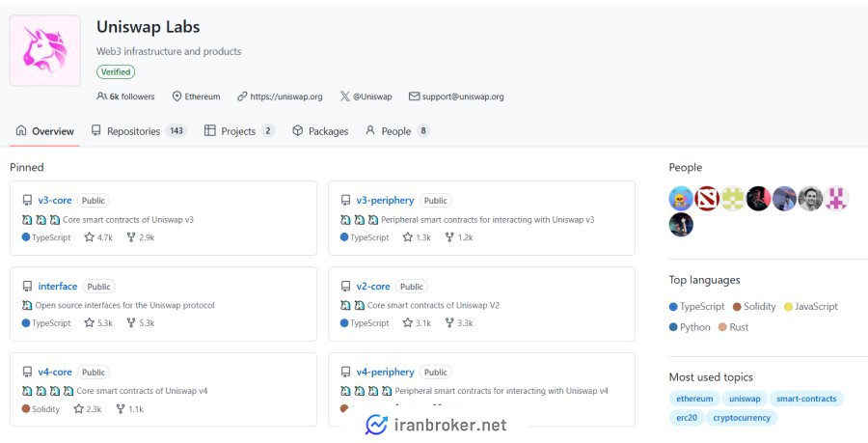Image resolution: width=868 pixels, height=443 pixels.
Task: Click the fork icon on v3-periphery
Action: (x=449, y=237)
